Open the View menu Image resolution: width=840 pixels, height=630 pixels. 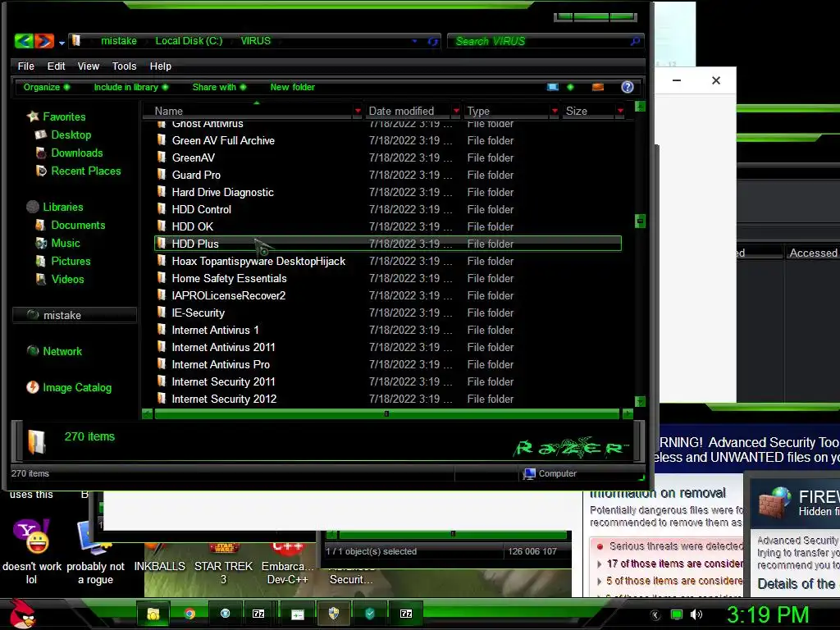pos(89,66)
